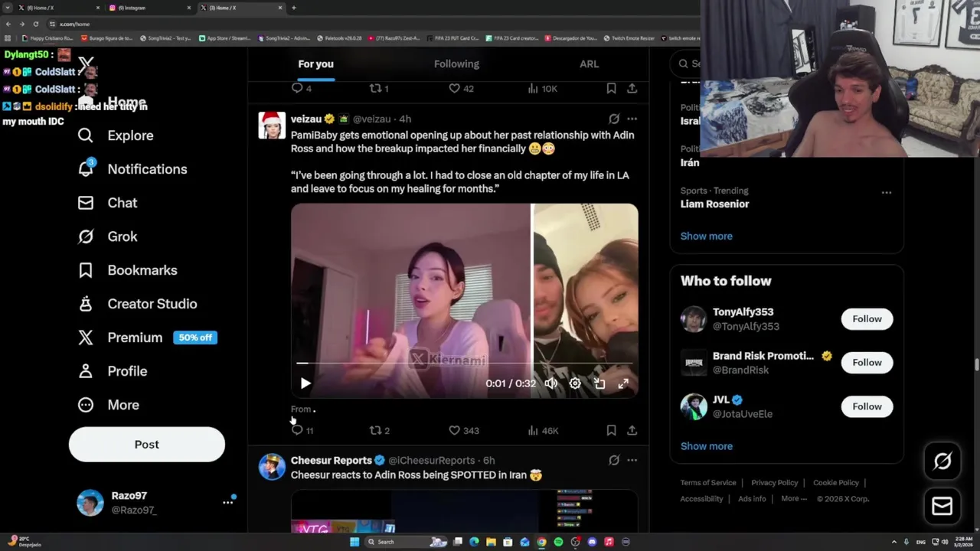Open the Bookmarks sidebar icon

click(86, 270)
